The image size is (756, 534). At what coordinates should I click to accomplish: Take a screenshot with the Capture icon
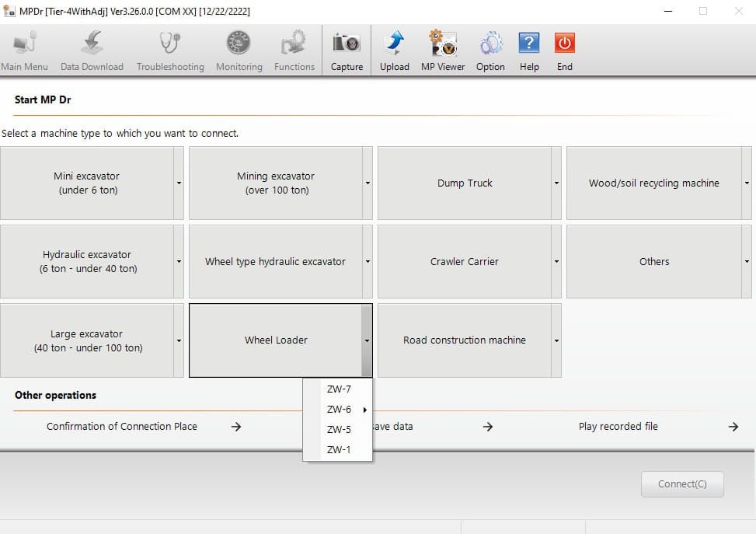pyautogui.click(x=347, y=49)
